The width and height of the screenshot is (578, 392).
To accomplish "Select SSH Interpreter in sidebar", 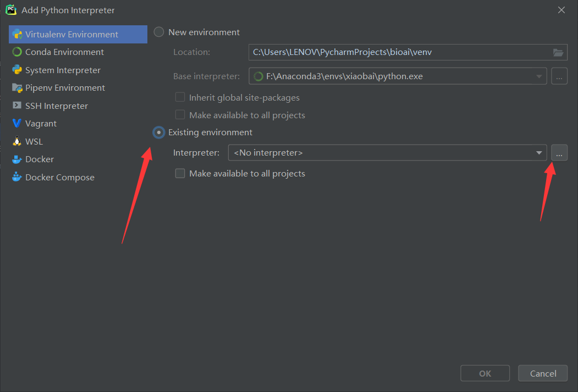I will (x=78, y=106).
